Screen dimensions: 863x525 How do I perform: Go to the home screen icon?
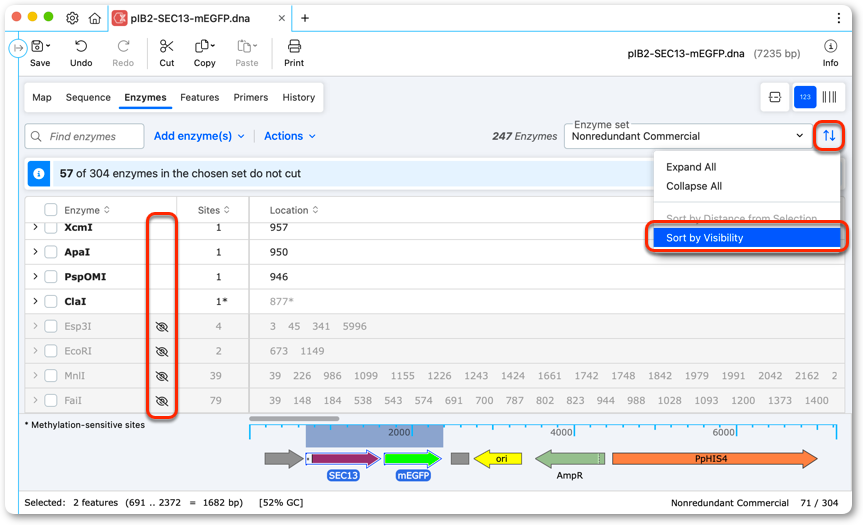pos(95,18)
